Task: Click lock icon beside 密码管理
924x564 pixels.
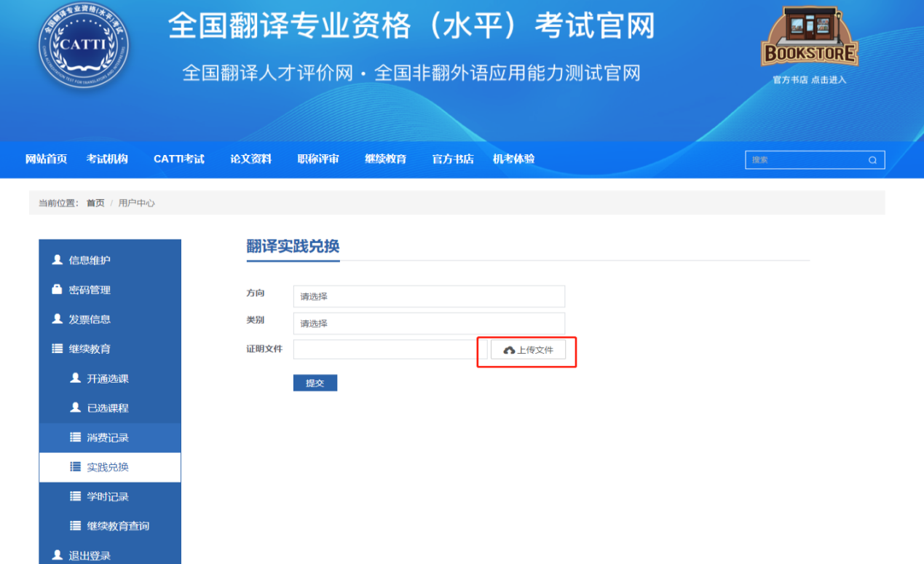Action: [x=58, y=290]
